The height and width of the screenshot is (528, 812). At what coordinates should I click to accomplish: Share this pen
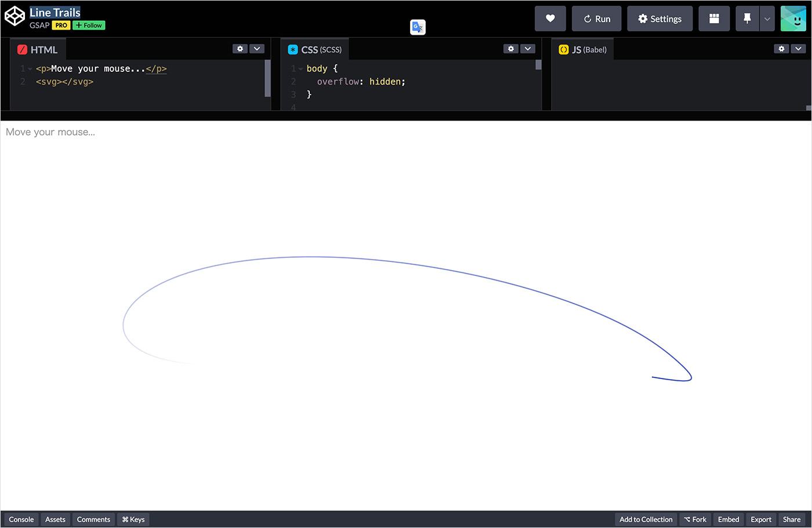(x=792, y=519)
